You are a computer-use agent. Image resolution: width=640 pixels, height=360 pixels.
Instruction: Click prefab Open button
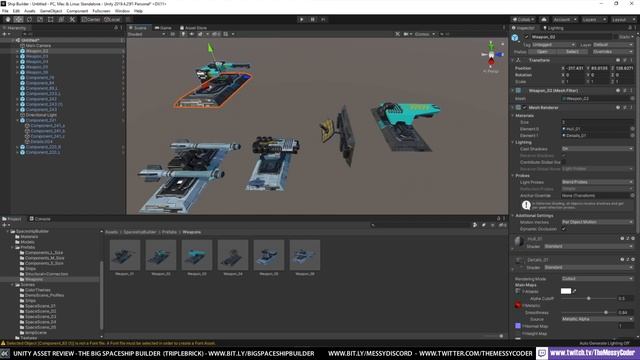(542, 52)
